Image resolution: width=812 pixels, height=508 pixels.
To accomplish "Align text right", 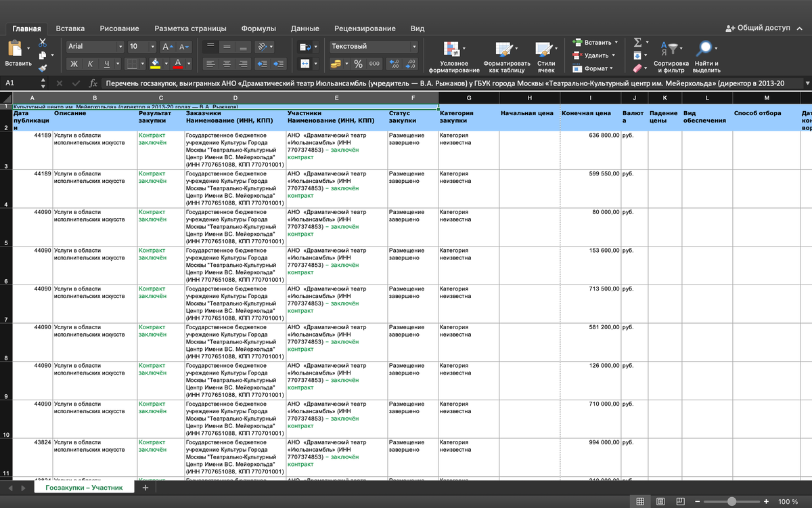I will tap(243, 64).
